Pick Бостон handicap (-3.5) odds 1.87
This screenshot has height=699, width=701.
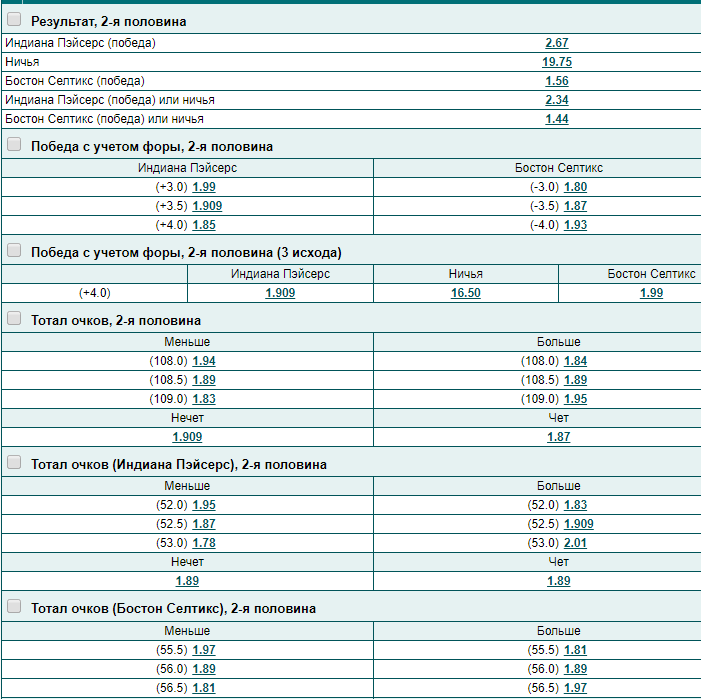(575, 206)
